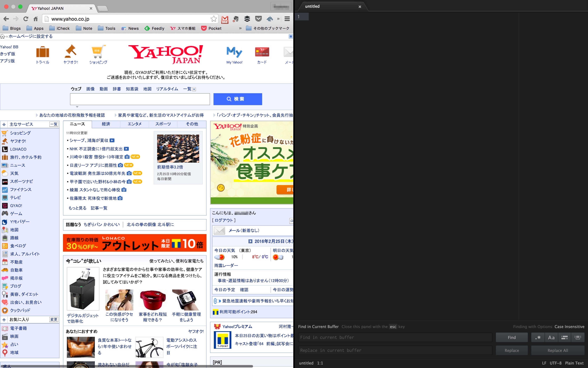Open the browser home page icon

click(x=36, y=19)
